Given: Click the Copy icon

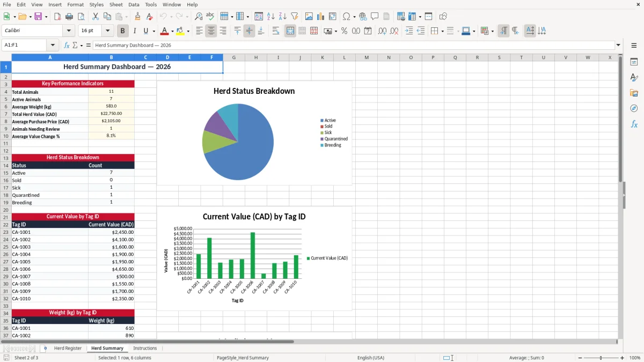Looking at the screenshot, I should pos(107,17).
